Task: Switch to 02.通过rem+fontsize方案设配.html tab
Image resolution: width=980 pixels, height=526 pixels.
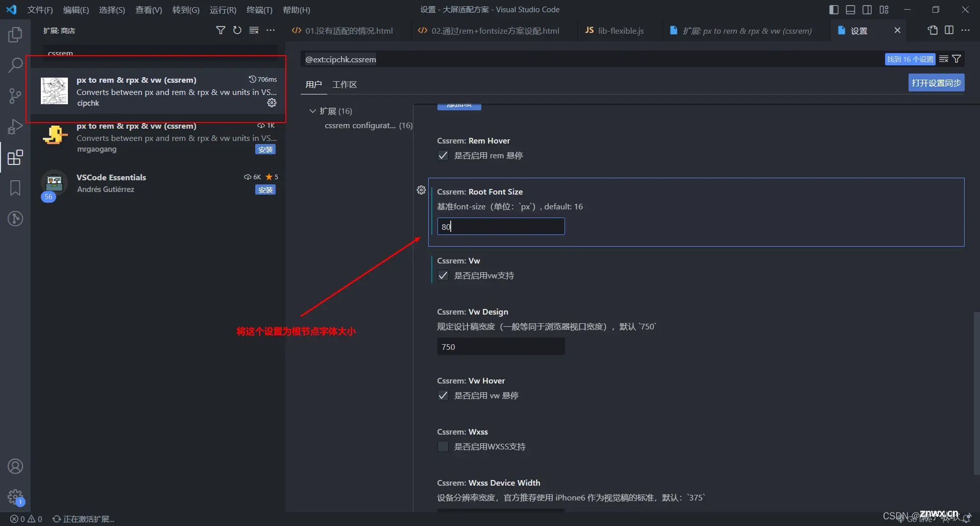Action: (494, 31)
